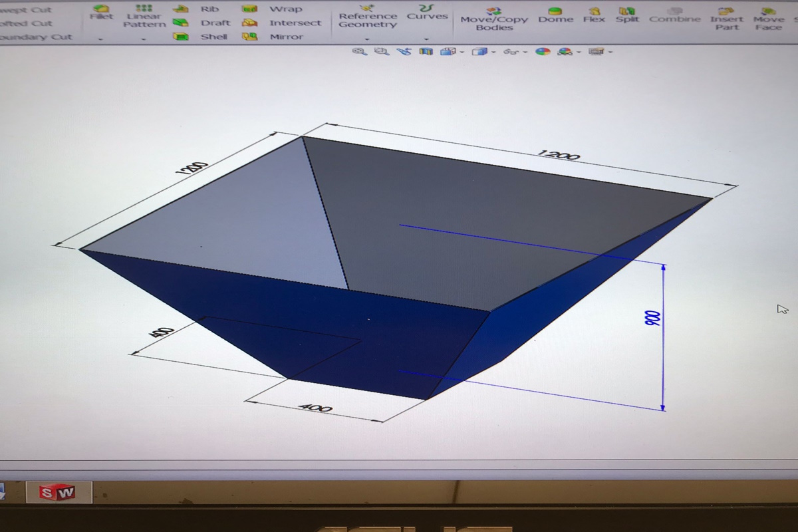Select the Dome feature
The height and width of the screenshot is (532, 798).
click(555, 15)
